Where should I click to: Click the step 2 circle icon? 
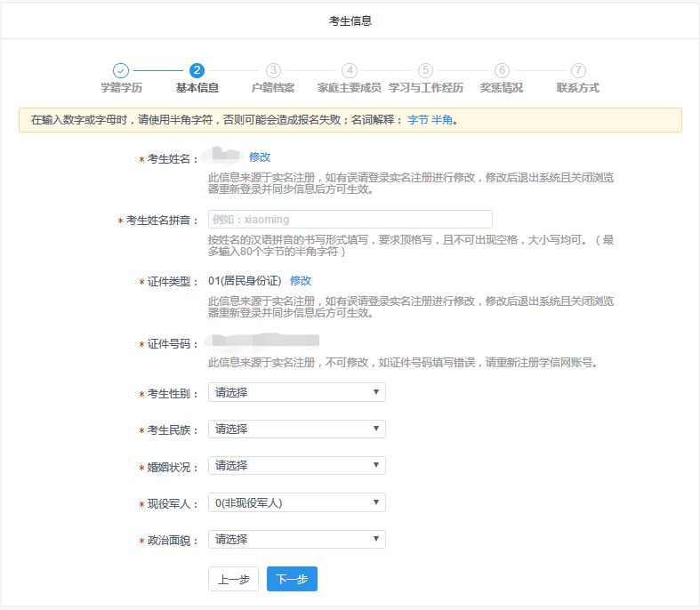click(x=197, y=70)
